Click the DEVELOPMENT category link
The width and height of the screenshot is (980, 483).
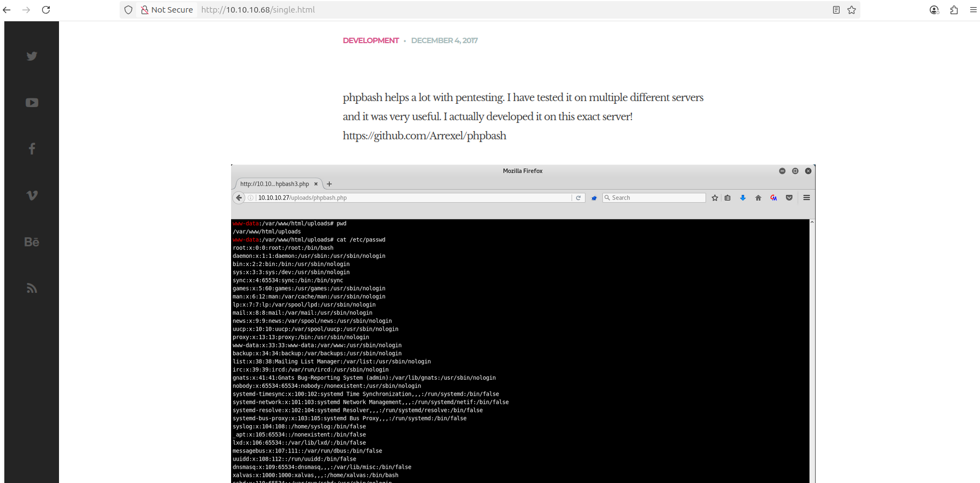[x=371, y=40]
